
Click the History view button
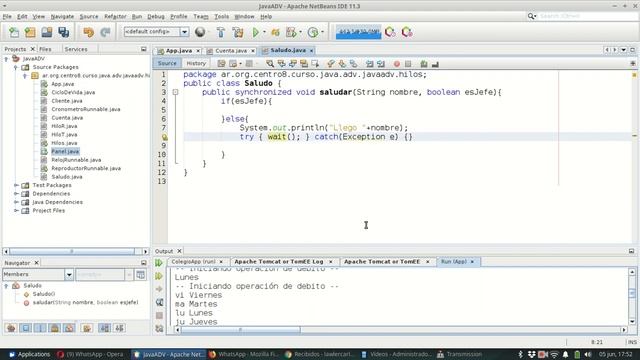tap(196, 63)
